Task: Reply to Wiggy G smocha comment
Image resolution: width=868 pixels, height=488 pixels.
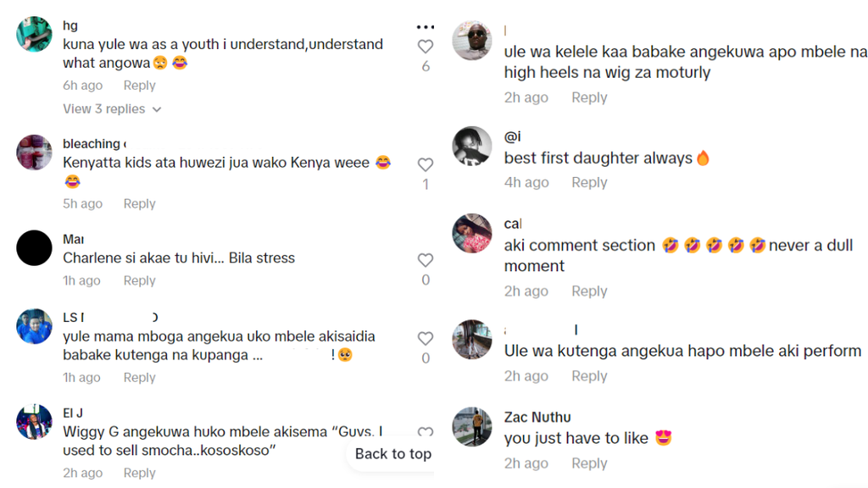Action: tap(139, 473)
